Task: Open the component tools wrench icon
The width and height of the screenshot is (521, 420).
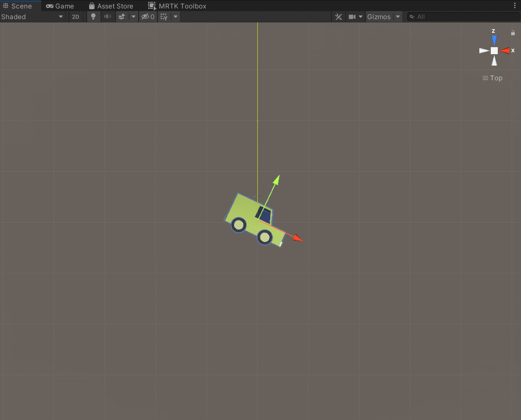Action: click(x=338, y=17)
